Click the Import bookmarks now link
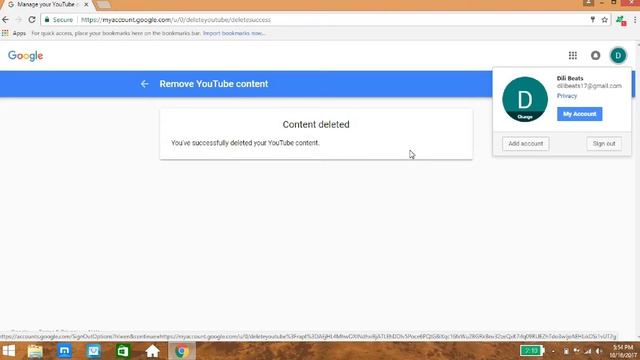Viewport: 640px width, 360px height. [x=234, y=33]
